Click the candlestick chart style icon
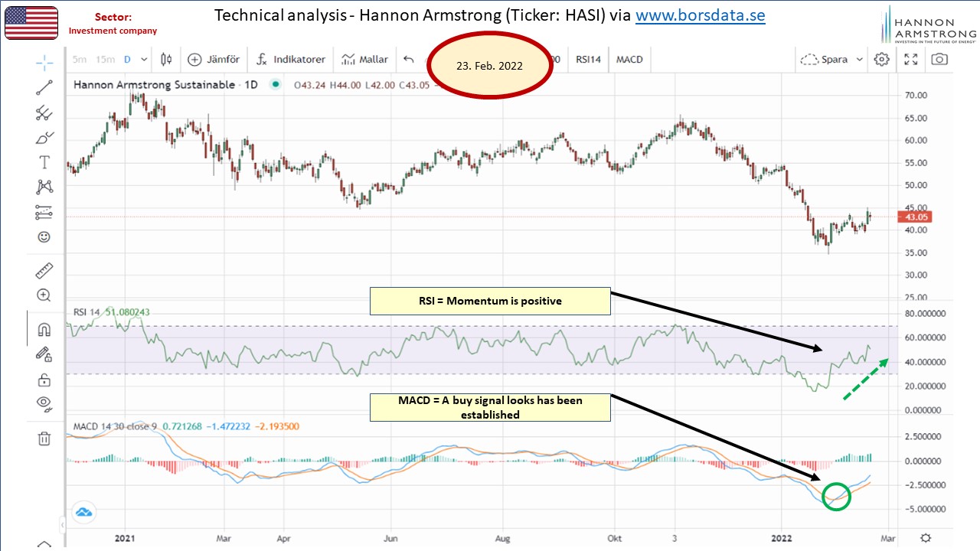 (x=167, y=59)
